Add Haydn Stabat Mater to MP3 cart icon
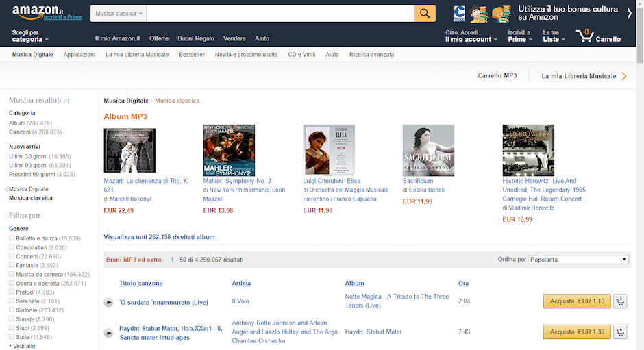Viewport: 644px width, 350px height. 620,332
